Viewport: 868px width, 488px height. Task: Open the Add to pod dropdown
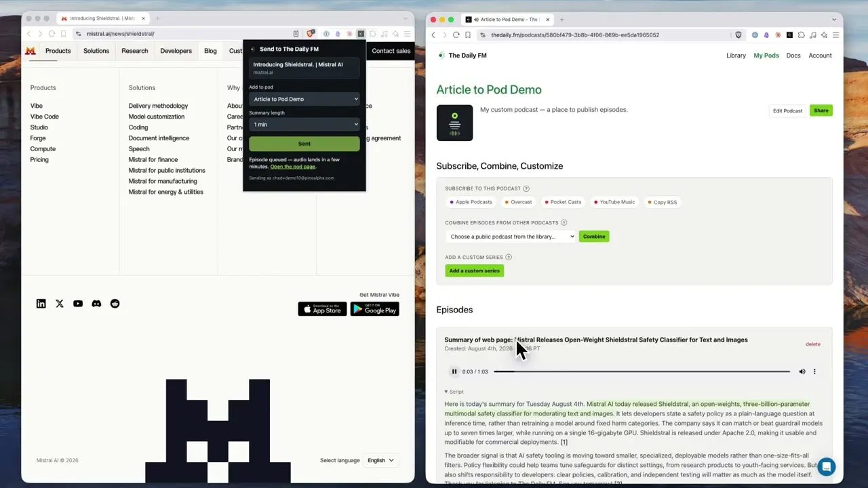coord(304,99)
